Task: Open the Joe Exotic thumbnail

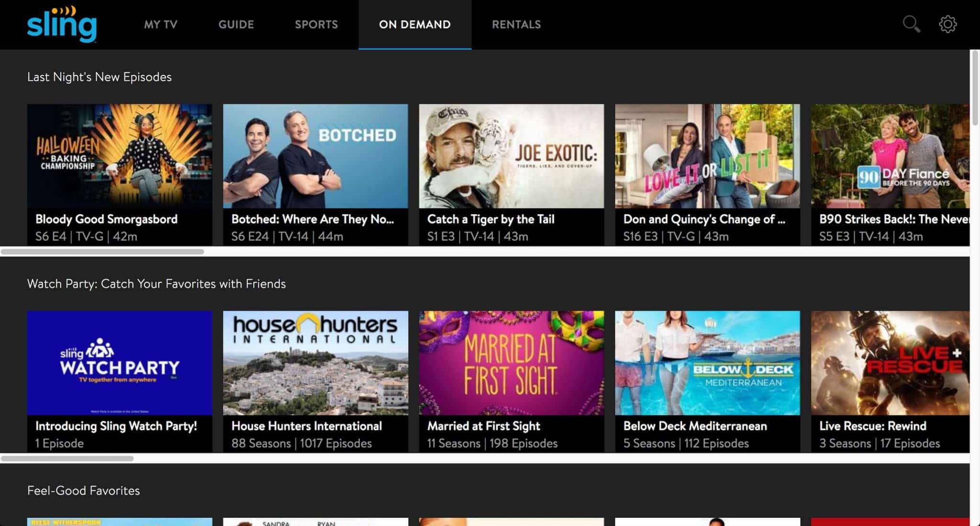Action: (512, 156)
